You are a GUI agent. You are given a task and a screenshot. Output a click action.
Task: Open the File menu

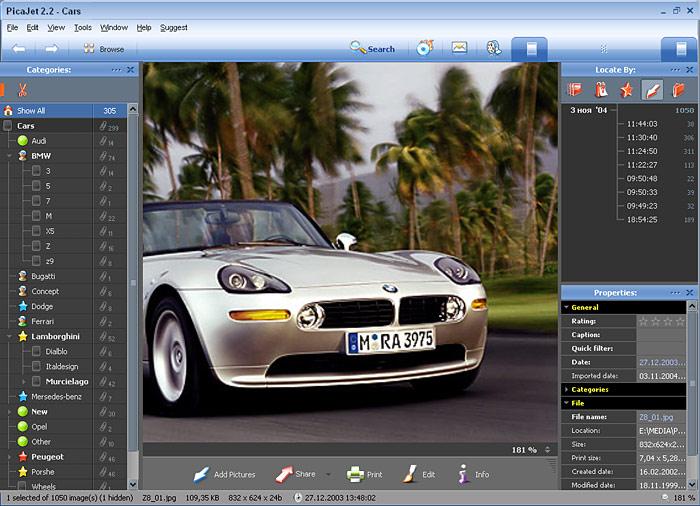[12, 28]
